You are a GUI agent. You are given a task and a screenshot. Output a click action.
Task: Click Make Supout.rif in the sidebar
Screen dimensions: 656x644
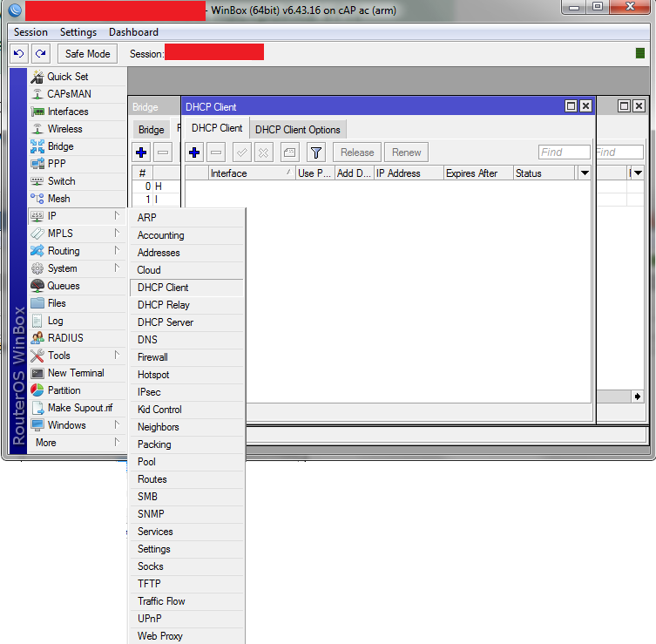(77, 408)
